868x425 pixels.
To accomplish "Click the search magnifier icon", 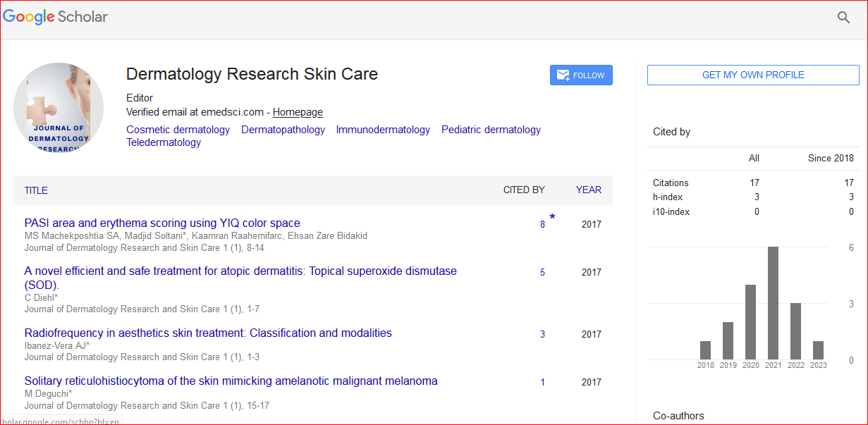I will [x=843, y=18].
